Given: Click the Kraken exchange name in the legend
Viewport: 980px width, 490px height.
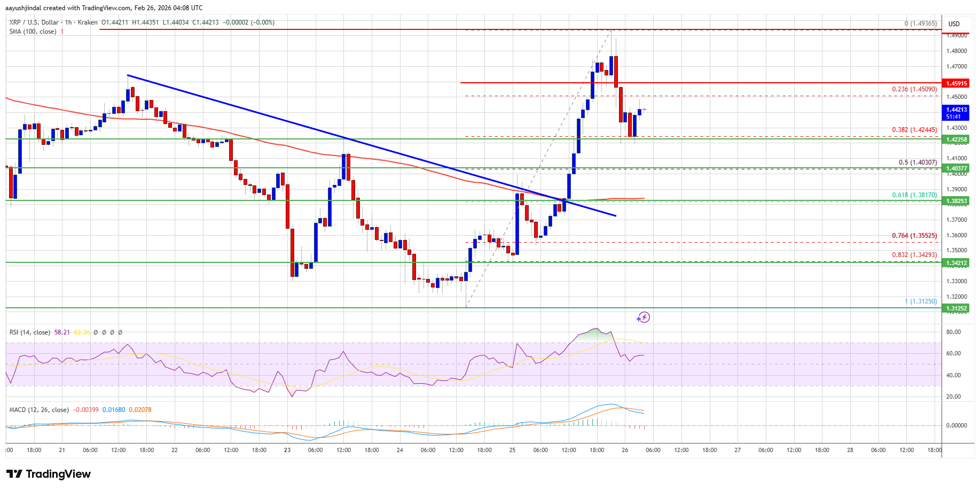Looking at the screenshot, I should click(x=87, y=23).
